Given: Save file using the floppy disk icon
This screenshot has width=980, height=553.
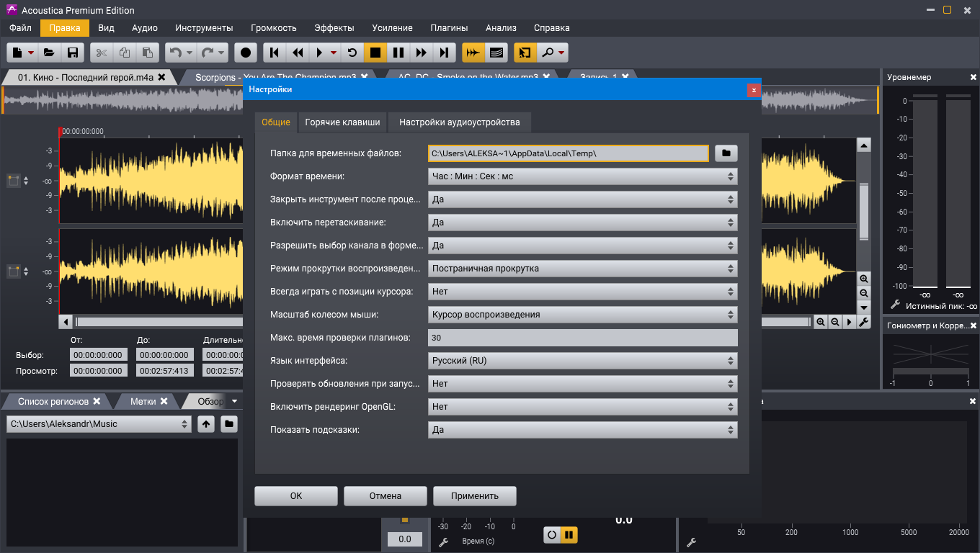Looking at the screenshot, I should (x=72, y=53).
